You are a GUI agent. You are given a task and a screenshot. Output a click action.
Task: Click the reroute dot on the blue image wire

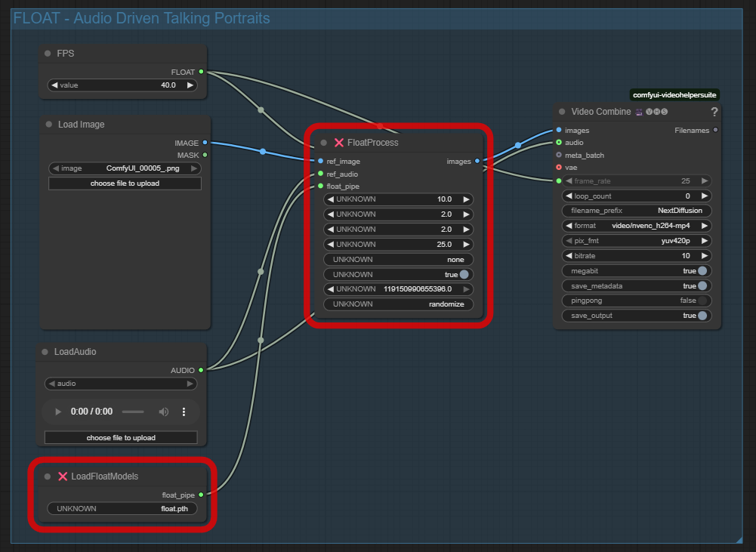(x=263, y=151)
